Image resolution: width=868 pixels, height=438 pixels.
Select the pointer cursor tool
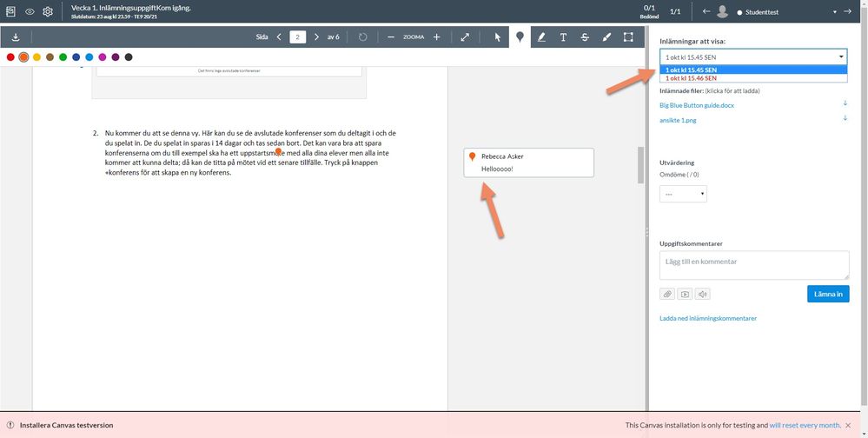pos(498,37)
